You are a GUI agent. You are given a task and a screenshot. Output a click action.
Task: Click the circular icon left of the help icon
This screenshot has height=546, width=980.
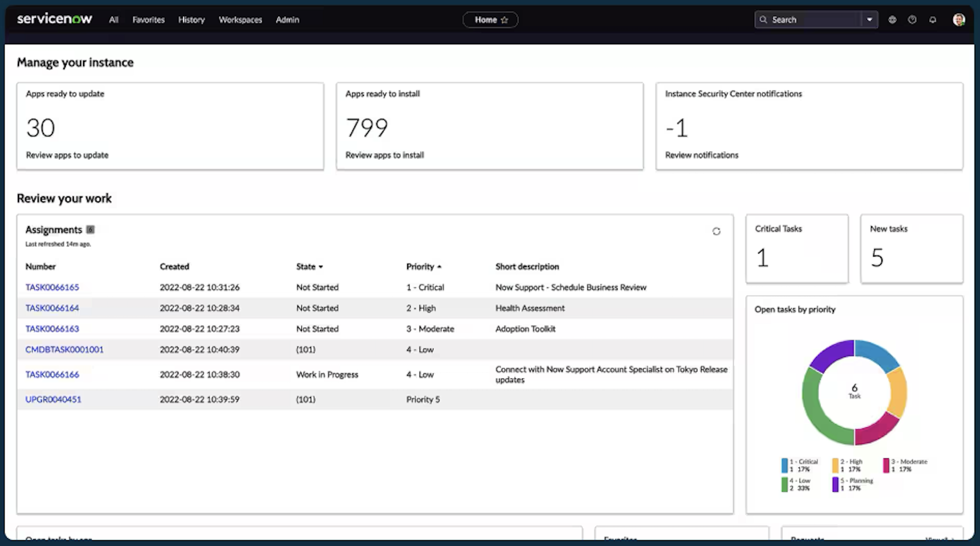(892, 19)
